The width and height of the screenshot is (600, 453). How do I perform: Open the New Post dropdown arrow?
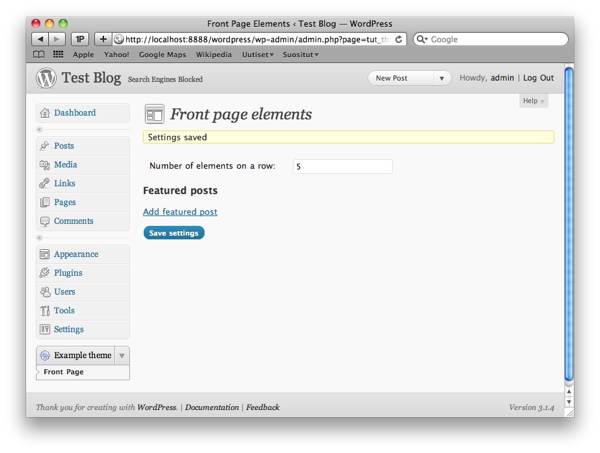[442, 78]
